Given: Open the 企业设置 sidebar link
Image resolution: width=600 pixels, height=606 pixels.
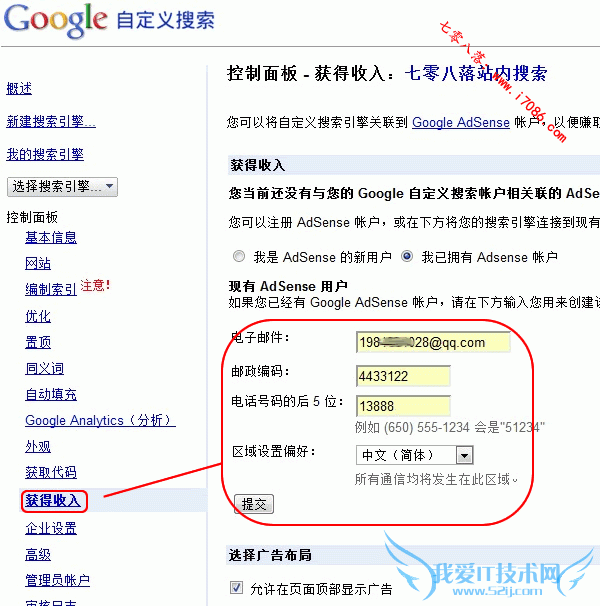Looking at the screenshot, I should pyautogui.click(x=51, y=528).
